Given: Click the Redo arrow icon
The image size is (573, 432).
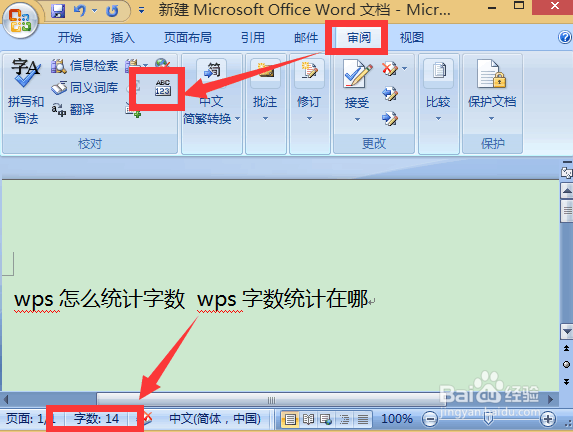Looking at the screenshot, I should [112, 11].
